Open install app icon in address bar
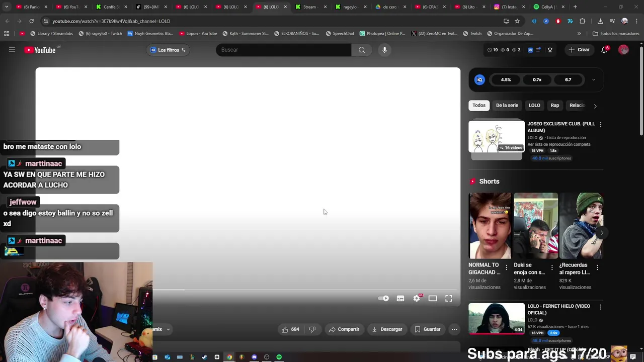Screen dimensions: 644x362 506,21
